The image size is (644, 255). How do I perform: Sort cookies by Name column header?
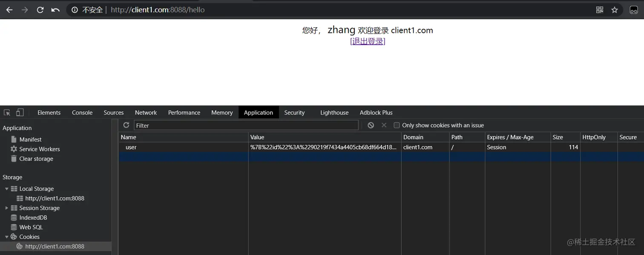pyautogui.click(x=183, y=137)
